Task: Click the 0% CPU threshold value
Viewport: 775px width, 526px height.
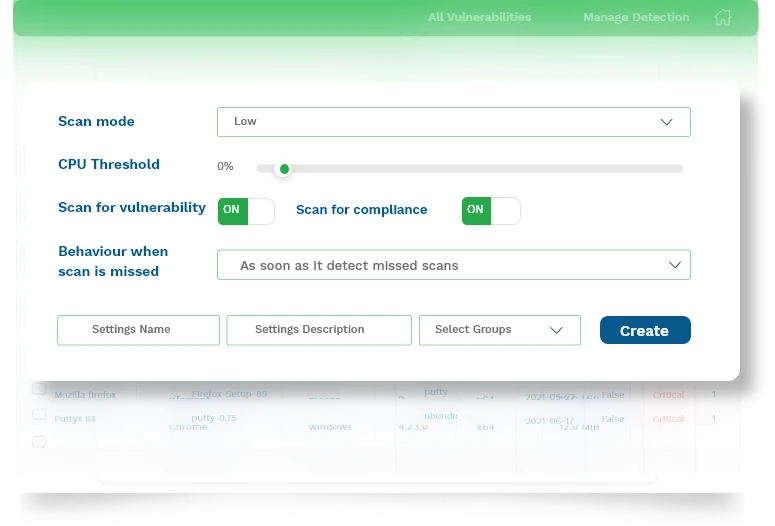Action: (225, 167)
